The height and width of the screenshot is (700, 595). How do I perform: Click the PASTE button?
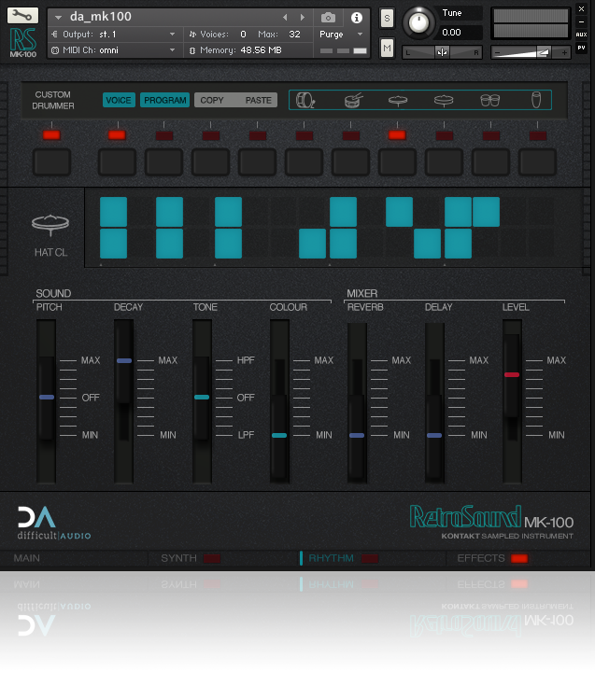[258, 100]
